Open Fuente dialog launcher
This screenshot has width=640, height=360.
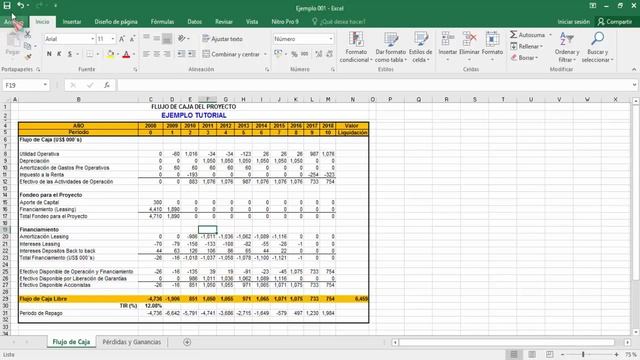point(135,69)
